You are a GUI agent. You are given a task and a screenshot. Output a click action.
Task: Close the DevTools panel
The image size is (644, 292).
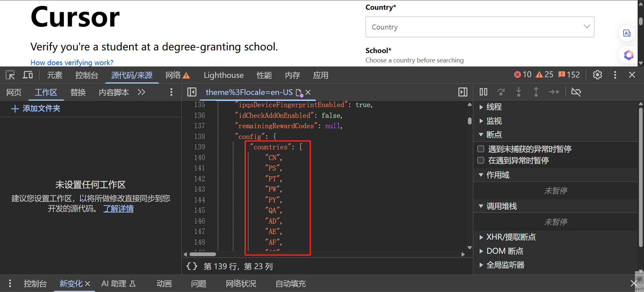tap(632, 75)
